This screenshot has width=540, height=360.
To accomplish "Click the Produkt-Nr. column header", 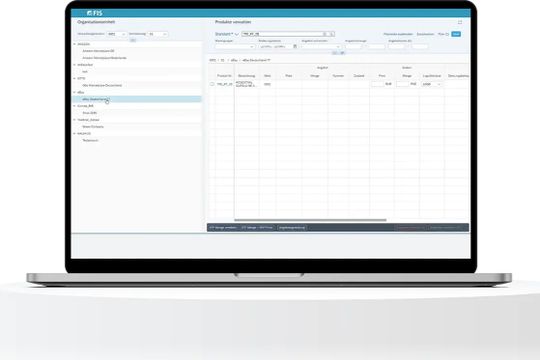I will [224, 76].
